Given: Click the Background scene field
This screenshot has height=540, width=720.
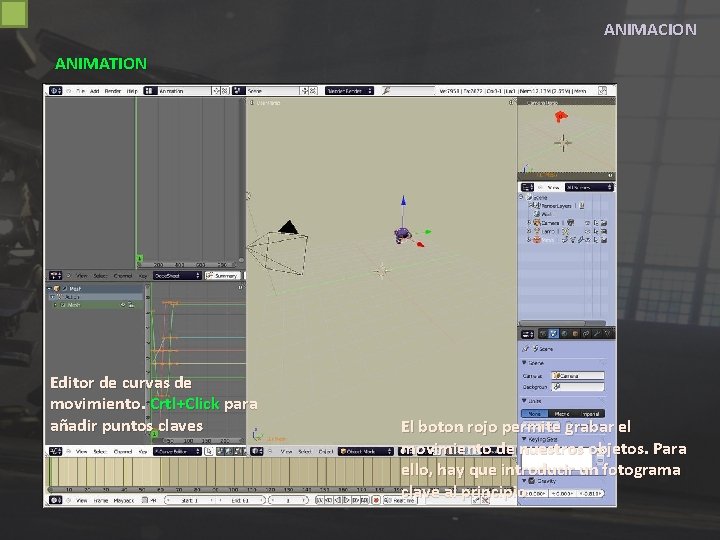Looking at the screenshot, I should [578, 387].
